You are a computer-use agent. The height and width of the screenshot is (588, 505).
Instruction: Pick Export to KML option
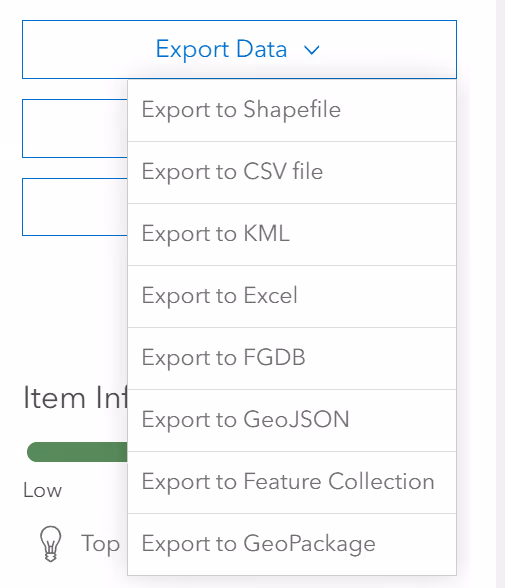[x=292, y=235]
